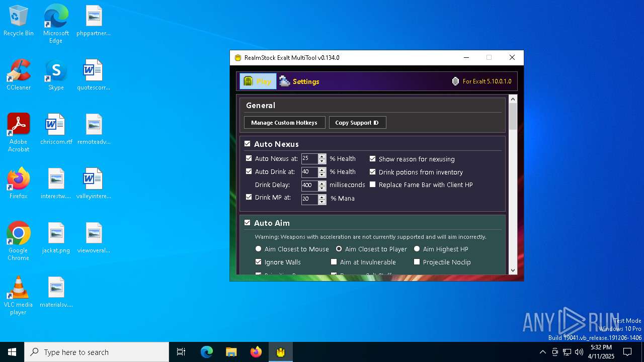Viewport: 644px width, 362px height.
Task: Decrease Auto Drink health value
Action: (x=322, y=175)
